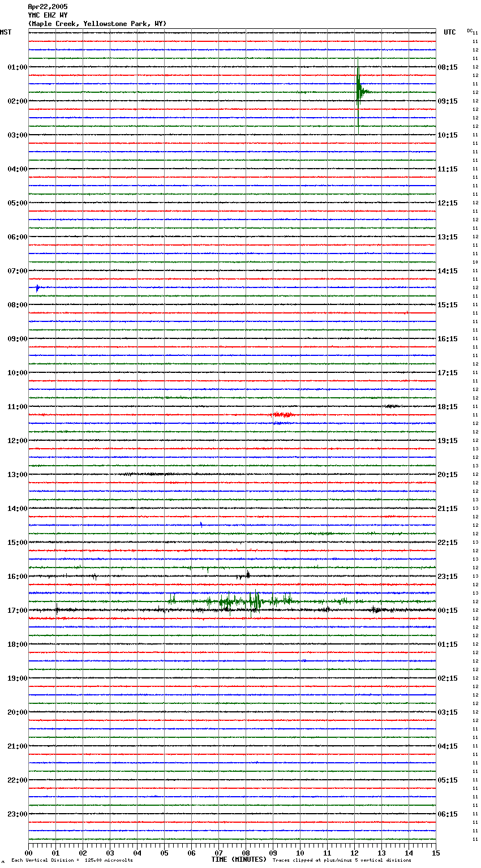Select the 01:00 MST time label

[x=18, y=67]
